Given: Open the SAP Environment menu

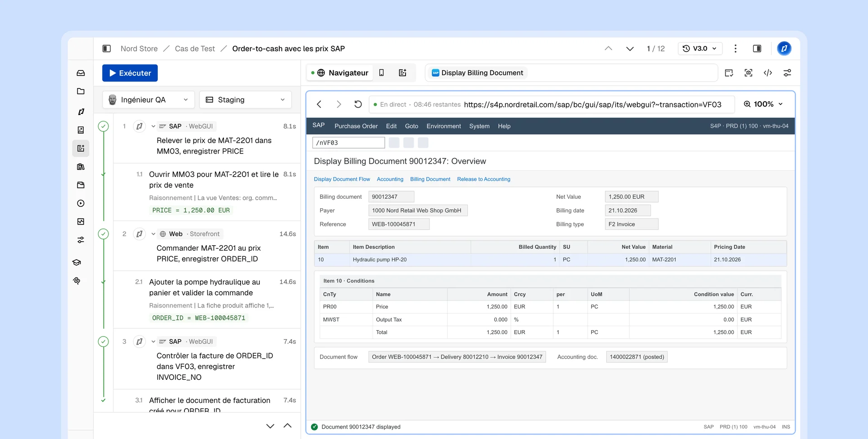Looking at the screenshot, I should coord(443,126).
